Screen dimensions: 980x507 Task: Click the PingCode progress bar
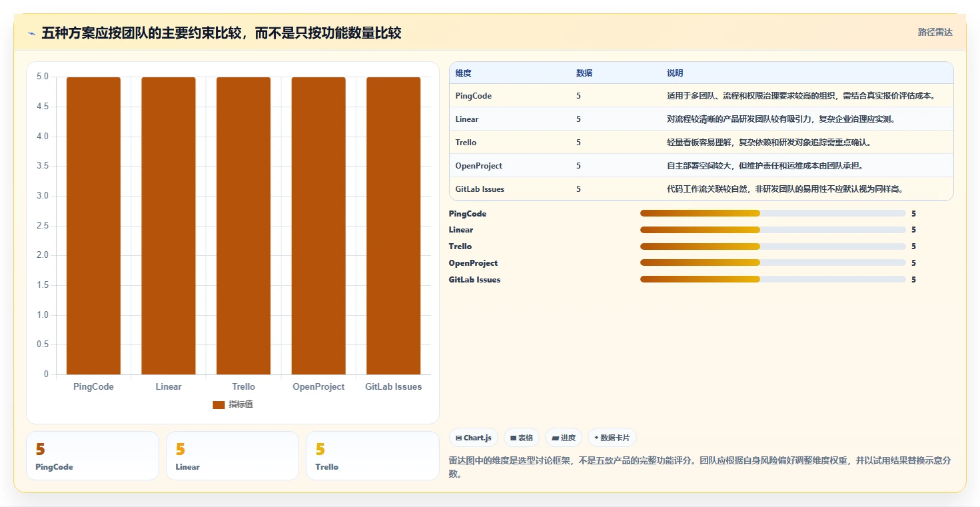click(773, 213)
